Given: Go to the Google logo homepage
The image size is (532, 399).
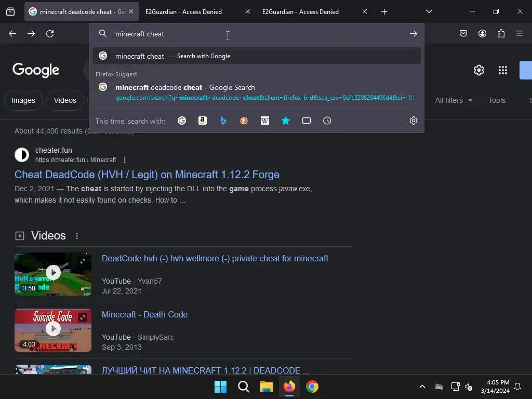Looking at the screenshot, I should pyautogui.click(x=36, y=70).
